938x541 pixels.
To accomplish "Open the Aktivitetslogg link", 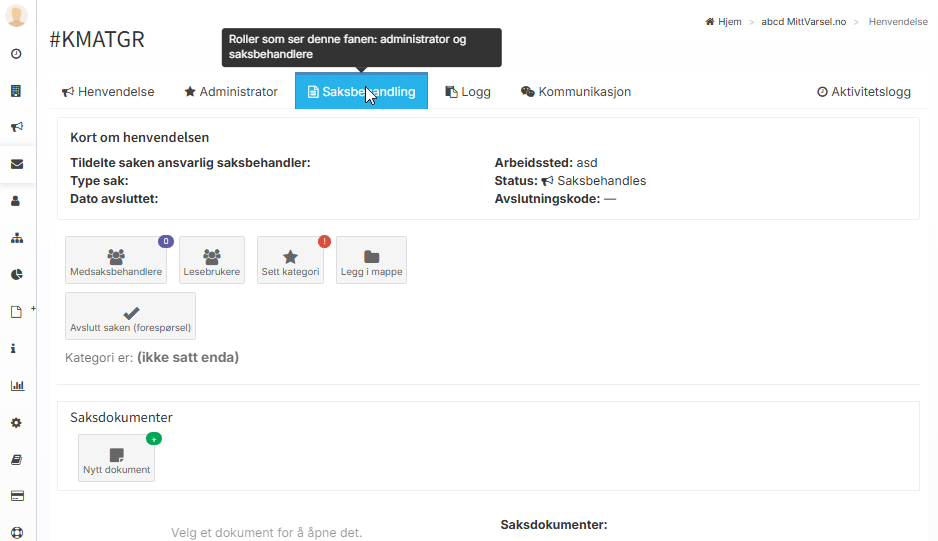I will (864, 92).
